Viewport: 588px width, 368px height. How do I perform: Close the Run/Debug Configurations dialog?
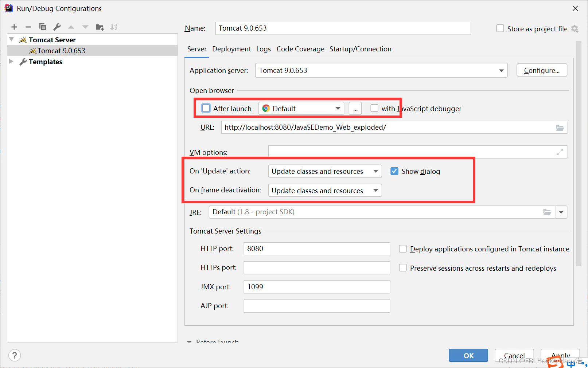point(575,8)
